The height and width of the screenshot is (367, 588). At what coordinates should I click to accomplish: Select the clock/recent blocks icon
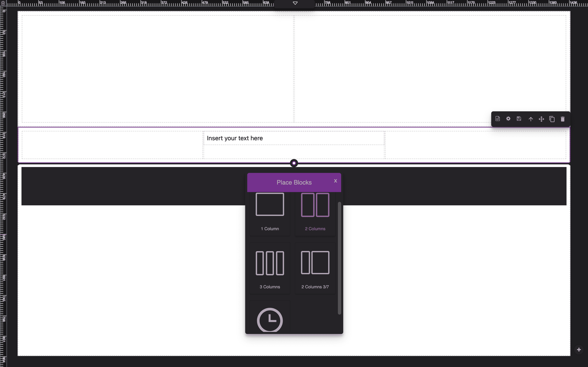270,320
